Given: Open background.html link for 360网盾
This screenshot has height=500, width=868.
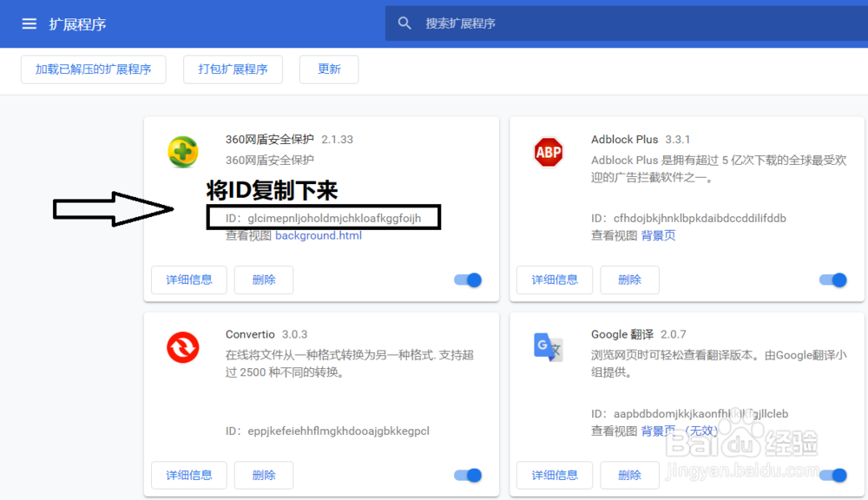Looking at the screenshot, I should coord(319,235).
